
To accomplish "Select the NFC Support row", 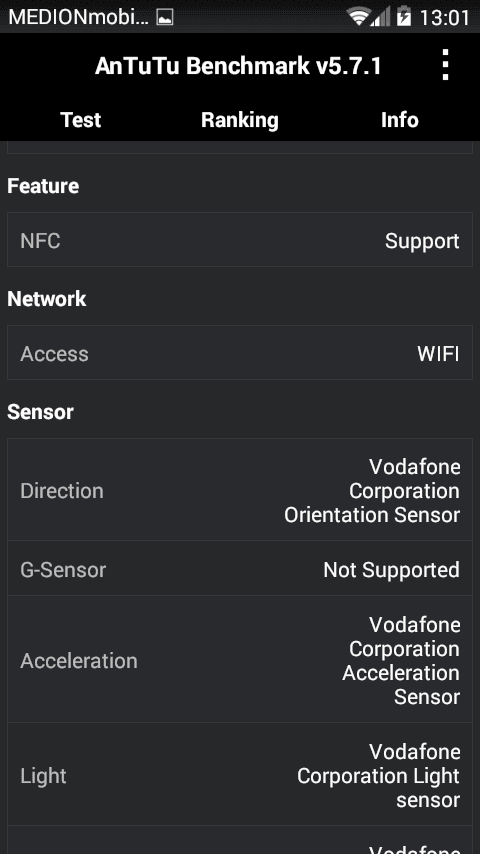I will pos(240,240).
